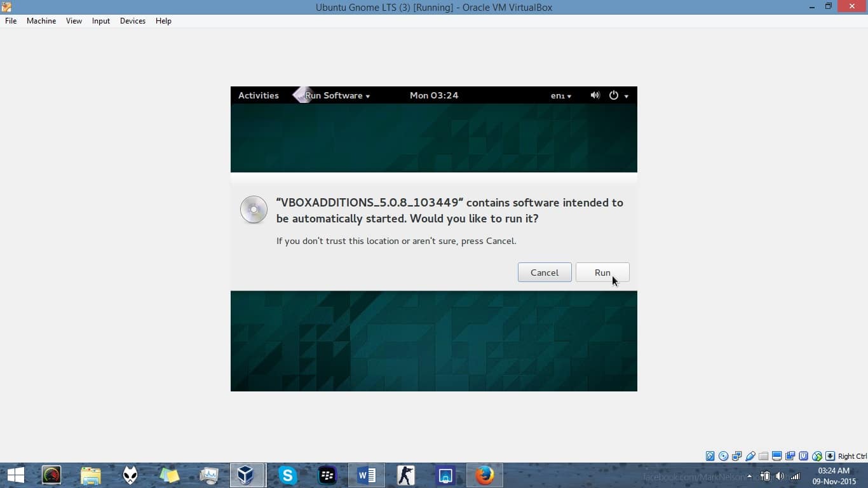Open the power system menu dropdown

click(618, 95)
